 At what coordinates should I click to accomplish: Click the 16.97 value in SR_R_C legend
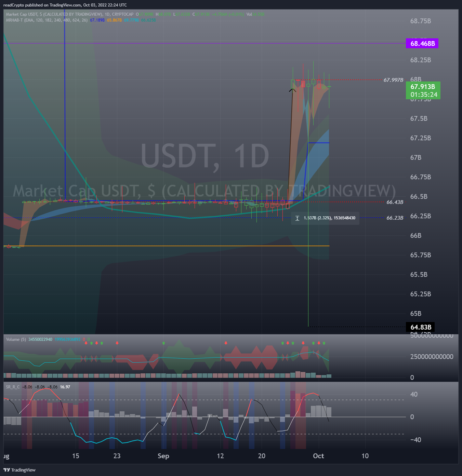[x=65, y=387]
